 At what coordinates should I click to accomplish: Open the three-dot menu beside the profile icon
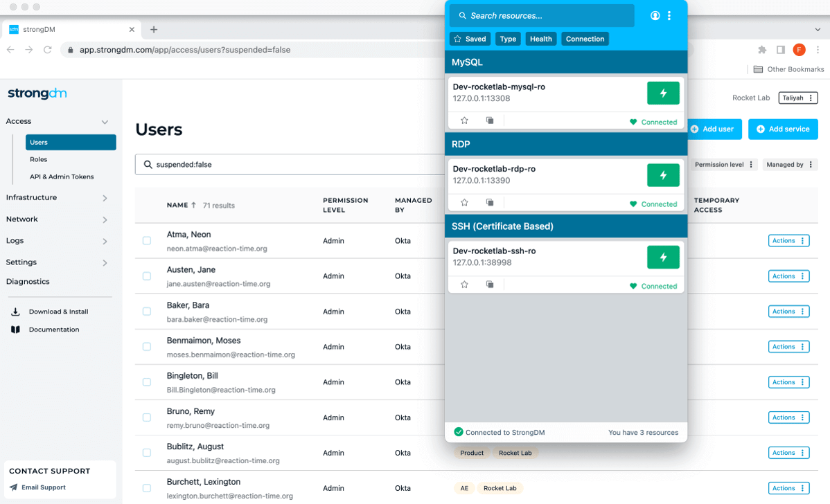[670, 15]
